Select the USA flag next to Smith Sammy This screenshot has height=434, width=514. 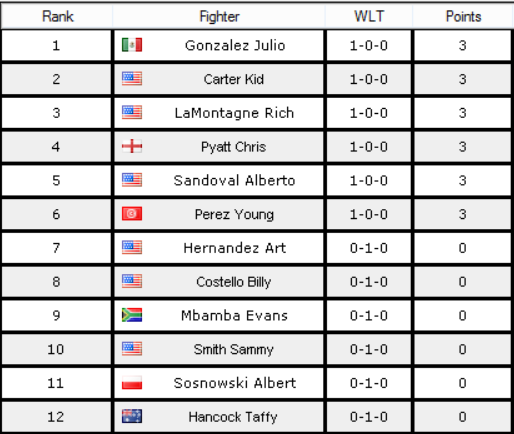(132, 349)
